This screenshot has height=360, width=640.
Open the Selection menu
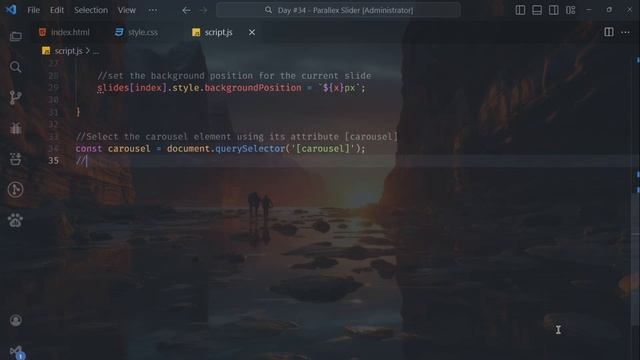pos(91,10)
